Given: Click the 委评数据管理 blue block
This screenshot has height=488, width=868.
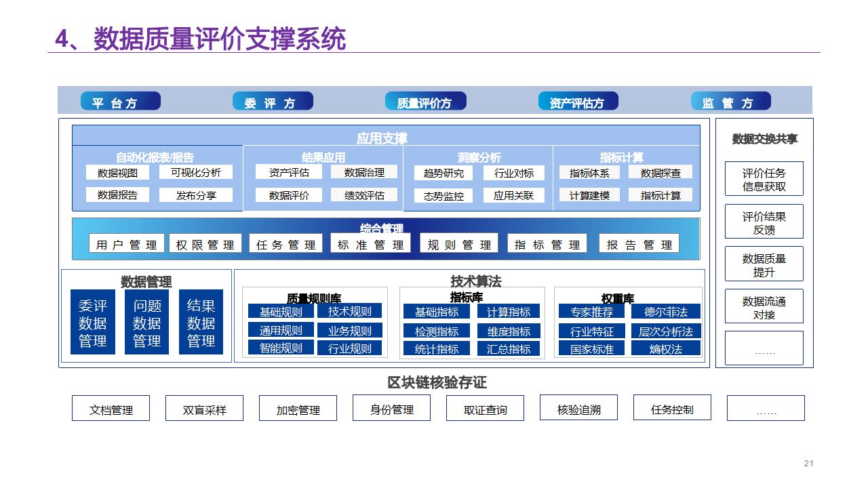Looking at the screenshot, I should (x=93, y=322).
